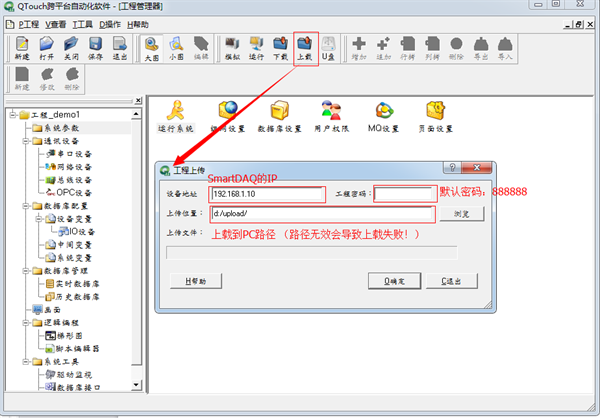Image resolution: width=600 pixels, height=418 pixels.
Task: Click the 浏览 browse button
Action: [x=462, y=214]
